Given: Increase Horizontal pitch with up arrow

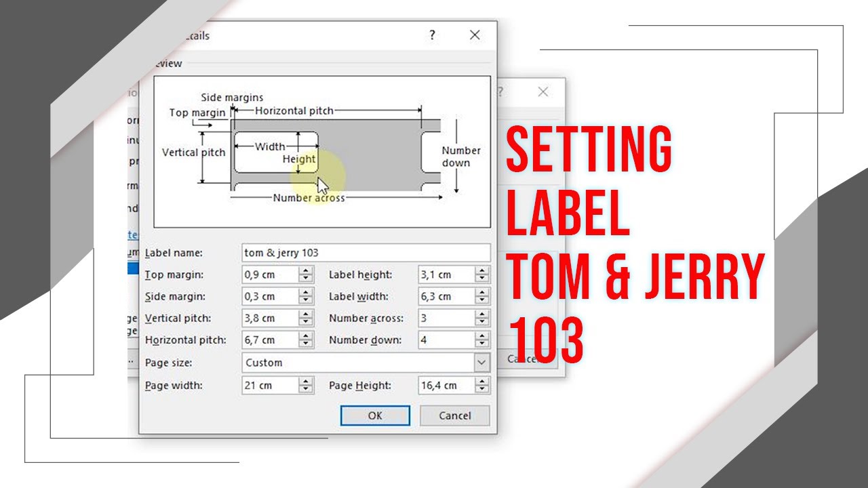Looking at the screenshot, I should tap(306, 335).
